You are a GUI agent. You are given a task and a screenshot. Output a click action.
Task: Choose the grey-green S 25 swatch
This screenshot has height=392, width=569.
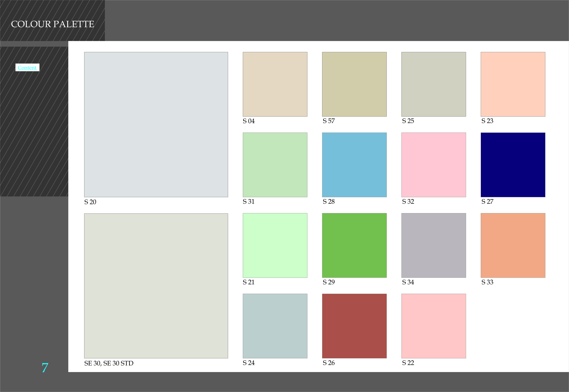[x=434, y=84]
